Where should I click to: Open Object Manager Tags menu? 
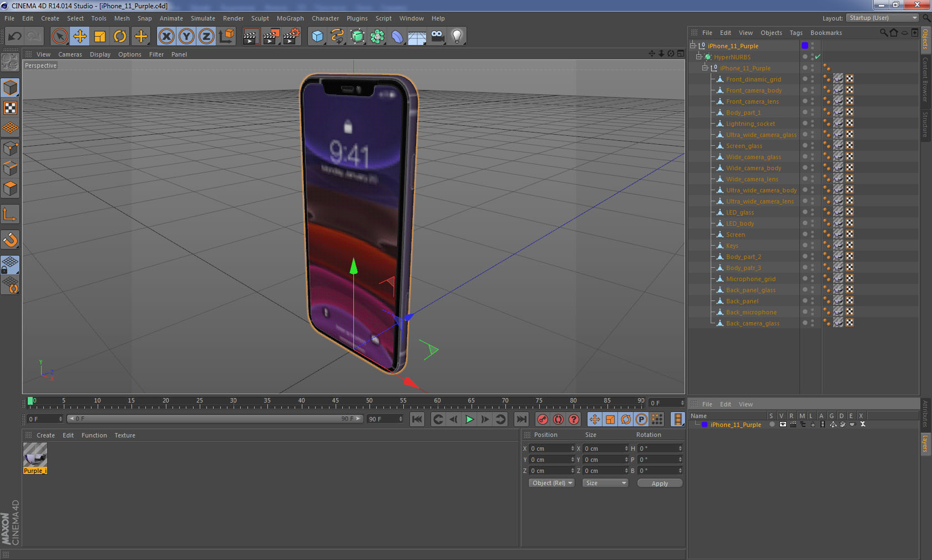(x=796, y=33)
